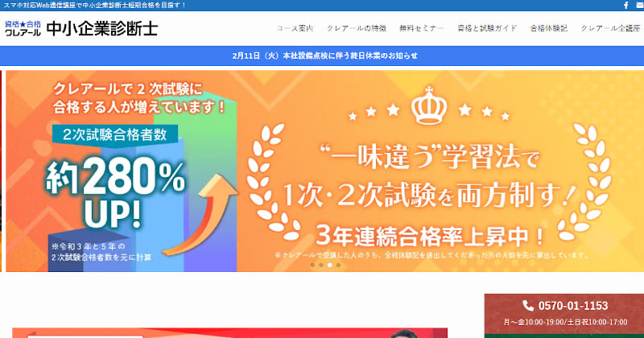Open the Facebook icon in top bar
644x338 pixels.
(626, 6)
